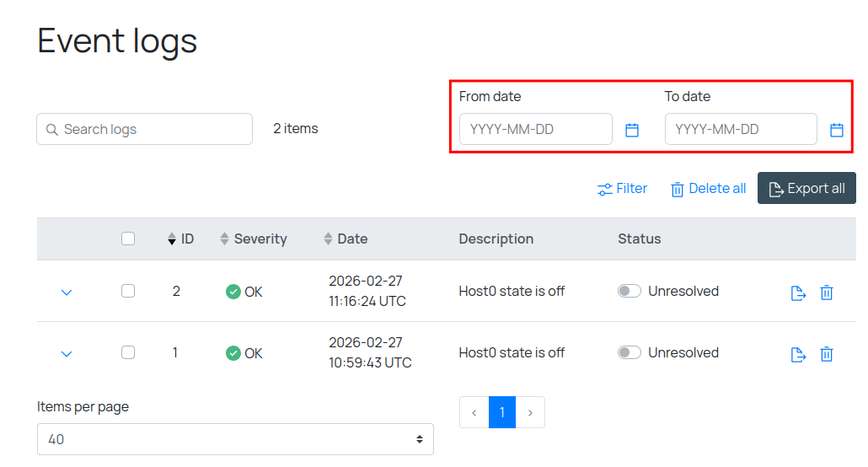The width and height of the screenshot is (868, 467).
Task: Click the Export all button
Action: click(x=806, y=189)
